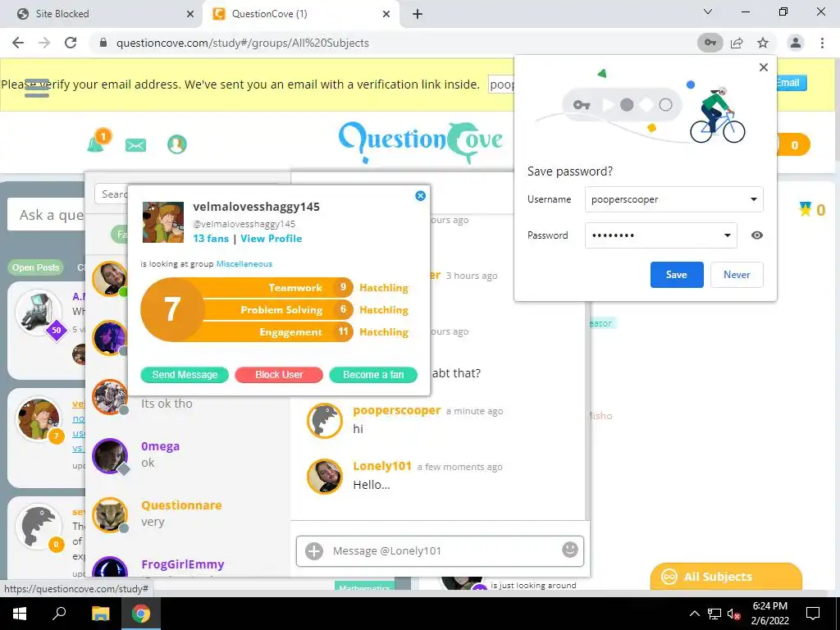This screenshot has height=630, width=840.
Task: Click Lonely101 username in chat
Action: [x=382, y=466]
